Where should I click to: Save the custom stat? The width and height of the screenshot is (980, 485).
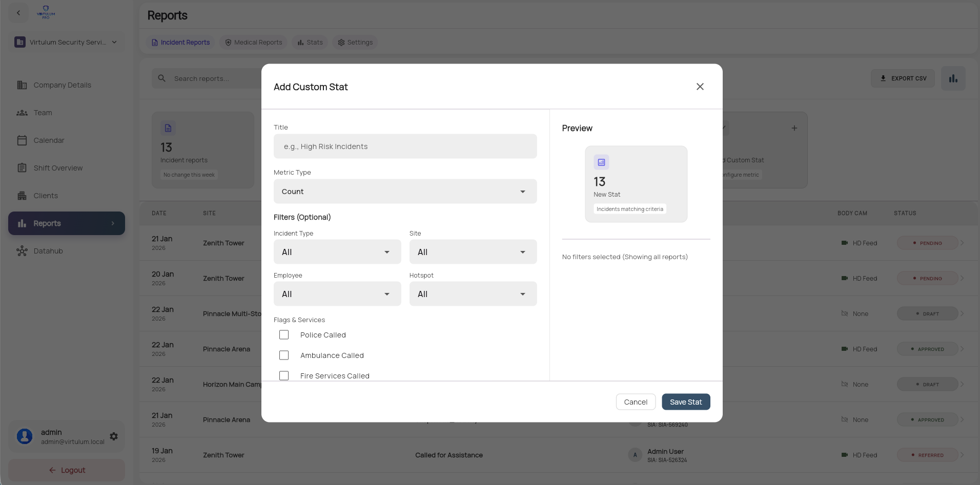click(686, 402)
